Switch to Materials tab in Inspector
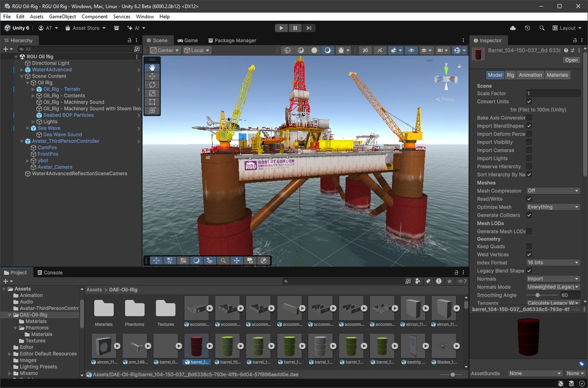This screenshot has width=588, height=388. (557, 75)
